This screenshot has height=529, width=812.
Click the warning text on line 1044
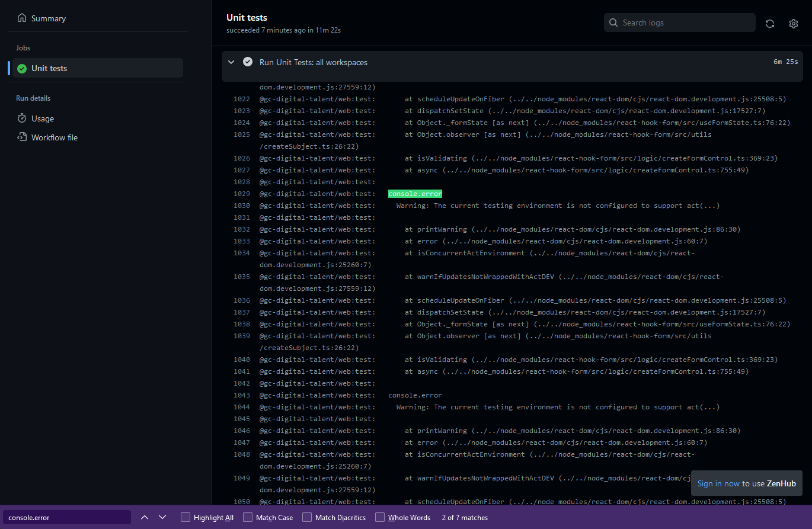[x=558, y=407]
